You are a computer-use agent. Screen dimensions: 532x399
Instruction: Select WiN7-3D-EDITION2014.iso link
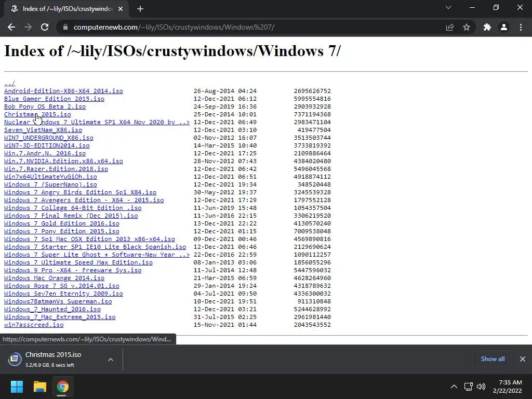(x=47, y=145)
